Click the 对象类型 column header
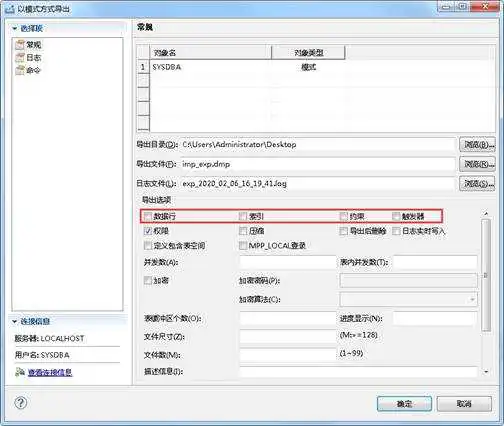 pos(309,52)
